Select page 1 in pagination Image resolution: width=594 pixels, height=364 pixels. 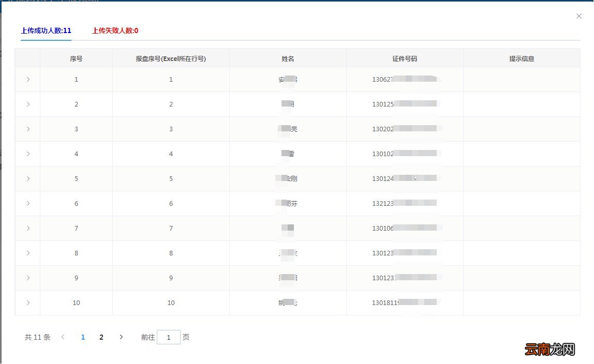click(83, 337)
